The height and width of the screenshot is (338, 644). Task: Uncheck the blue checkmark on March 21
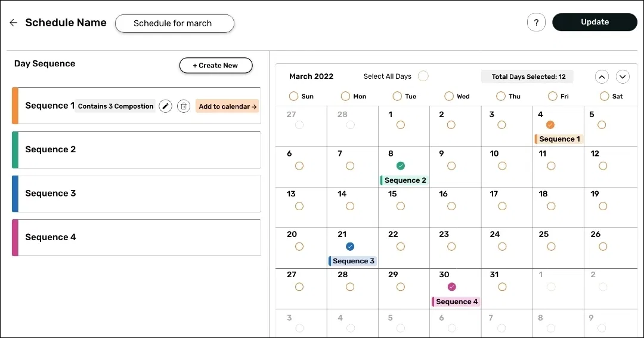click(x=350, y=247)
